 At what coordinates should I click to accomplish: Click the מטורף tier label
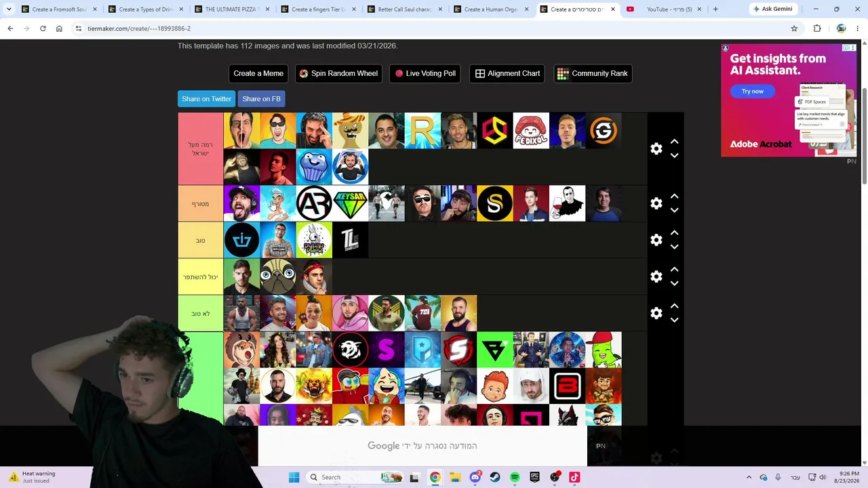coord(201,203)
